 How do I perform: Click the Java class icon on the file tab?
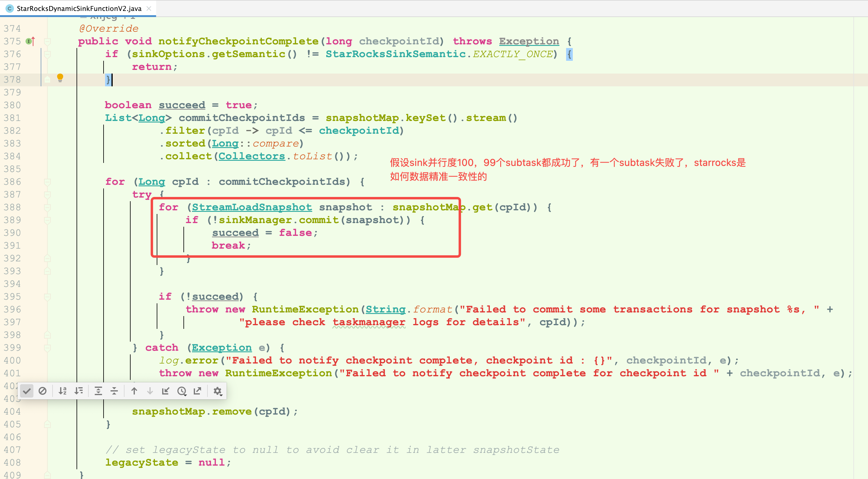[10, 9]
